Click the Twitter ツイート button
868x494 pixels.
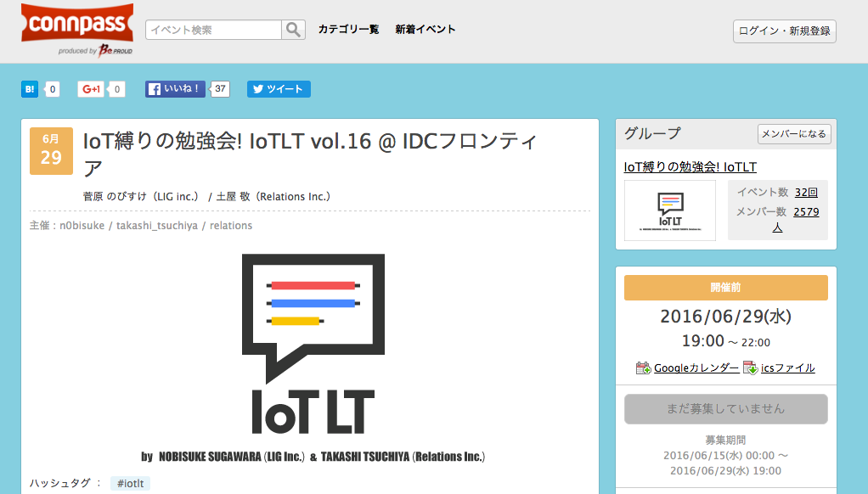click(279, 89)
